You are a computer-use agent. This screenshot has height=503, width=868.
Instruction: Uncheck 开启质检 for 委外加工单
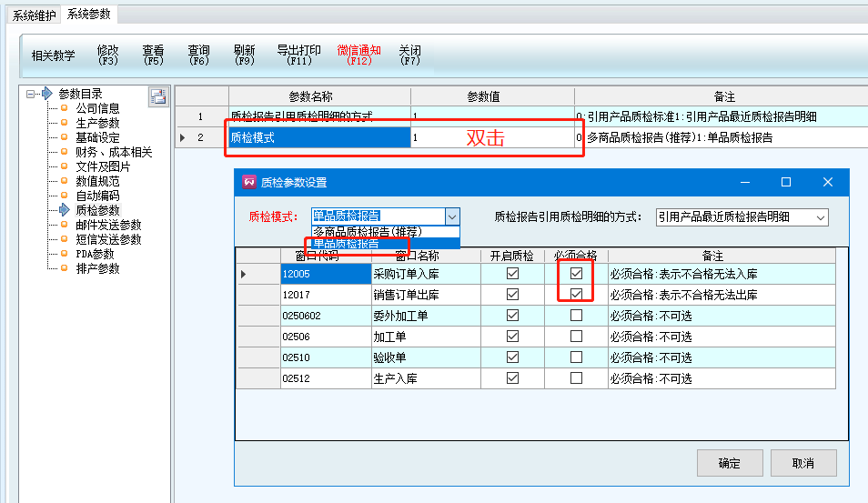512,316
